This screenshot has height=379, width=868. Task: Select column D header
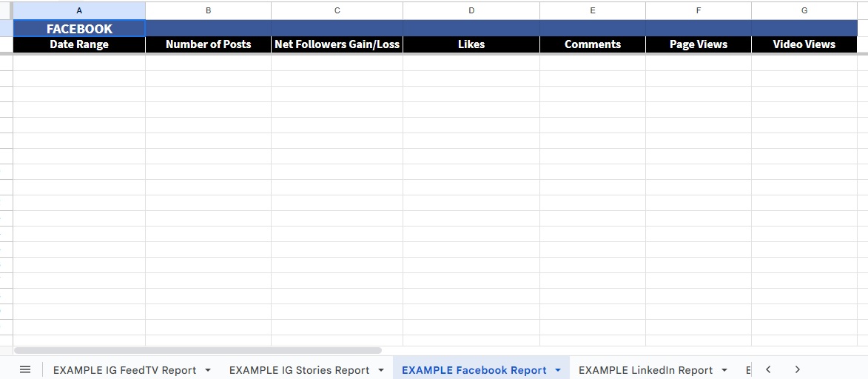tap(471, 10)
